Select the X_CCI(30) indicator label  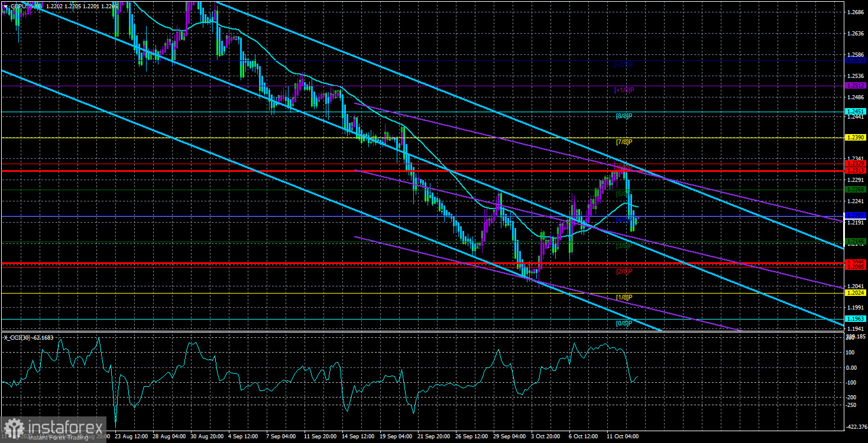point(28,337)
